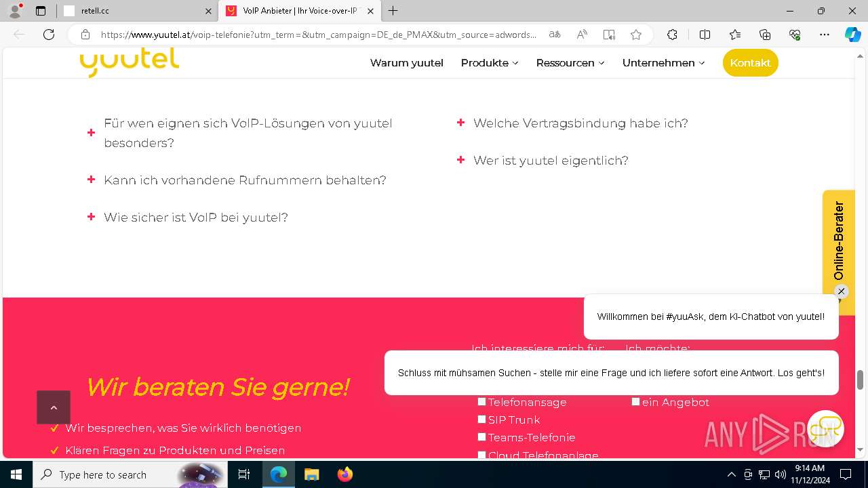Expand 'Wie sicher ist VoIP bei yuutel?'

point(188,217)
